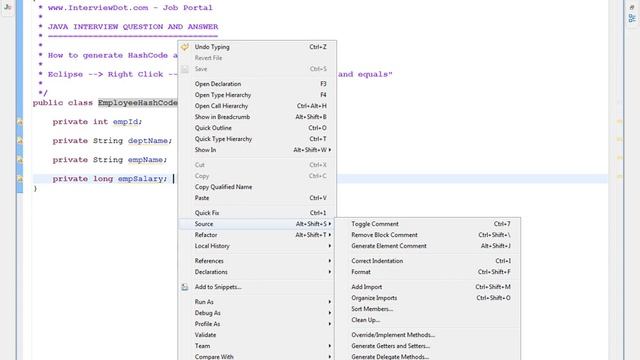Click the deptName field name in code
The width and height of the screenshot is (640, 360).
pyautogui.click(x=148, y=141)
